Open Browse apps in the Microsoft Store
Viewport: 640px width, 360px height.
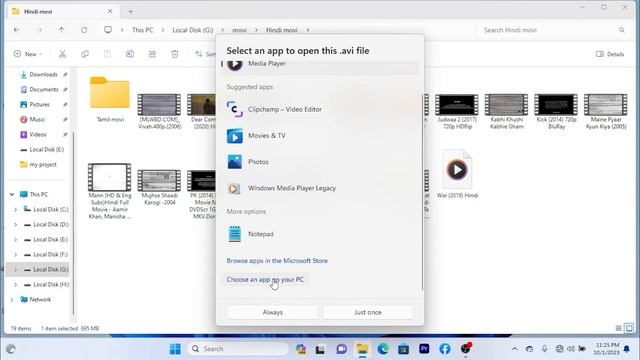coord(277,260)
